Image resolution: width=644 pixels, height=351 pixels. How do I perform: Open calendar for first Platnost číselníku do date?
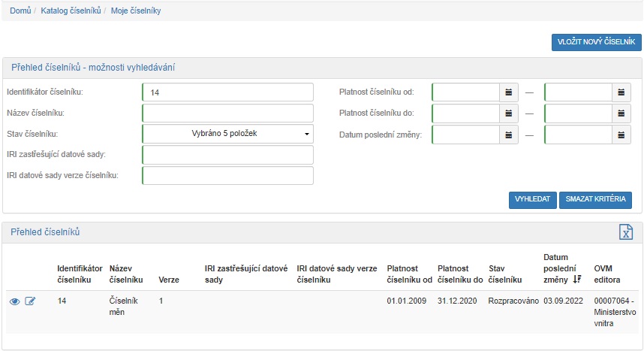click(x=509, y=113)
